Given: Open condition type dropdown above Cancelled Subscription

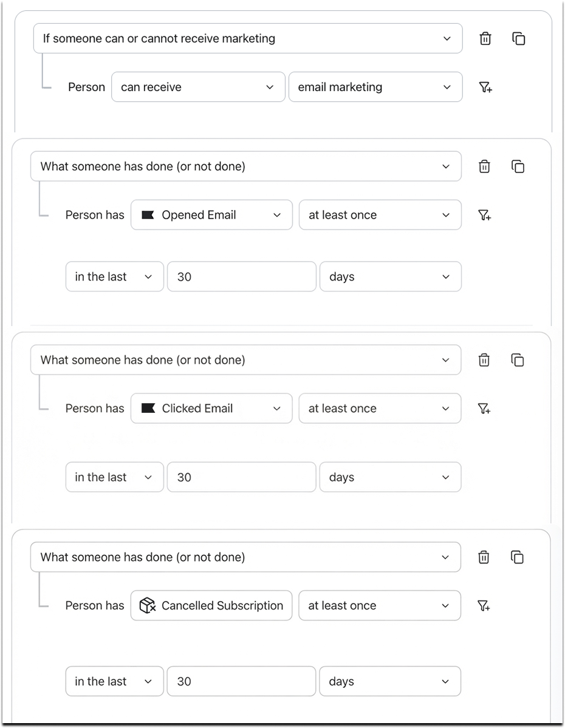Looking at the screenshot, I should pyautogui.click(x=246, y=557).
